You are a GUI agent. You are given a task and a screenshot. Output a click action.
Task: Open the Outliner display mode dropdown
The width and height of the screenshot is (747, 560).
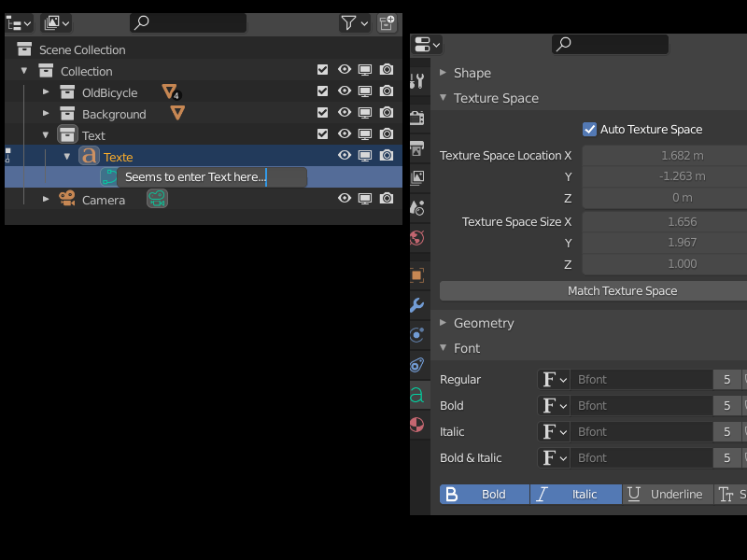pyautogui.click(x=57, y=22)
